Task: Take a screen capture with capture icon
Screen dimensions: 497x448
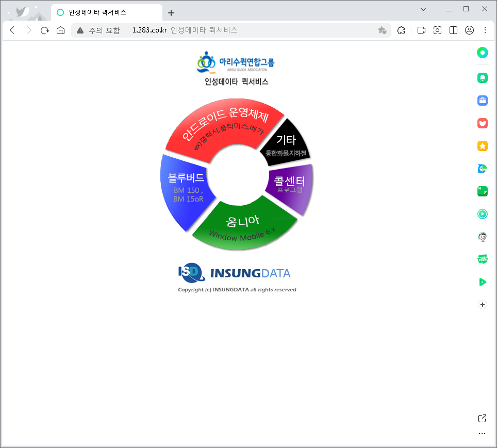Action: [437, 30]
